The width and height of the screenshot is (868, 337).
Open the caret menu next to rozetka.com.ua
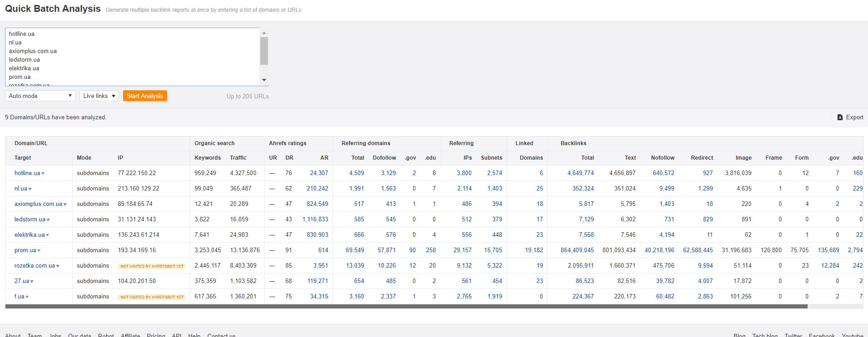[x=58, y=266]
